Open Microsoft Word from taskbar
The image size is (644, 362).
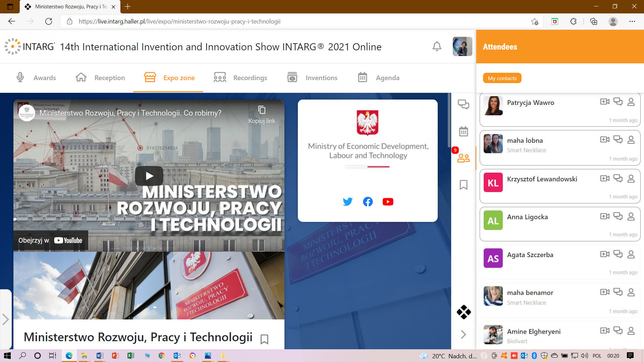[x=100, y=356]
